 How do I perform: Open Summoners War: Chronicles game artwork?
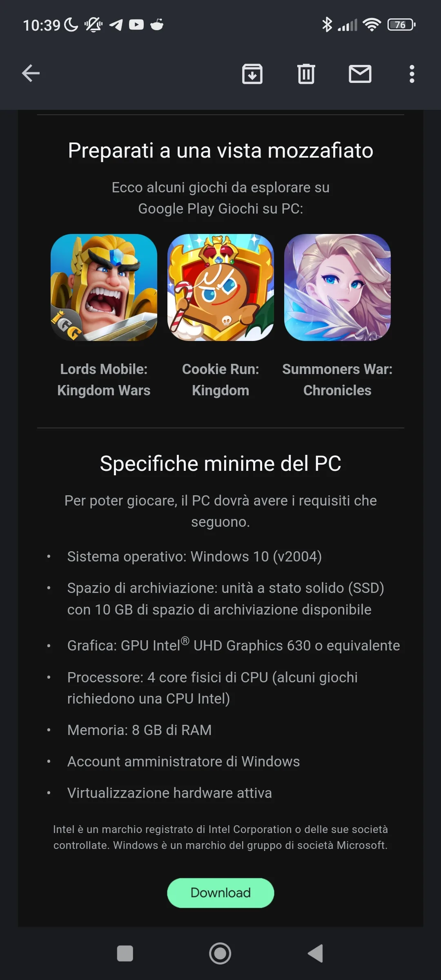coord(337,287)
